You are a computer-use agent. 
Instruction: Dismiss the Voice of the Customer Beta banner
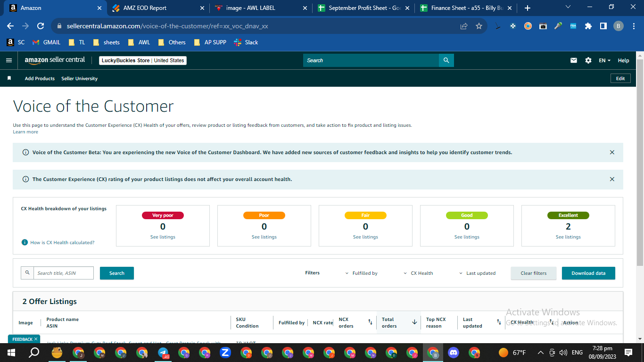point(612,152)
